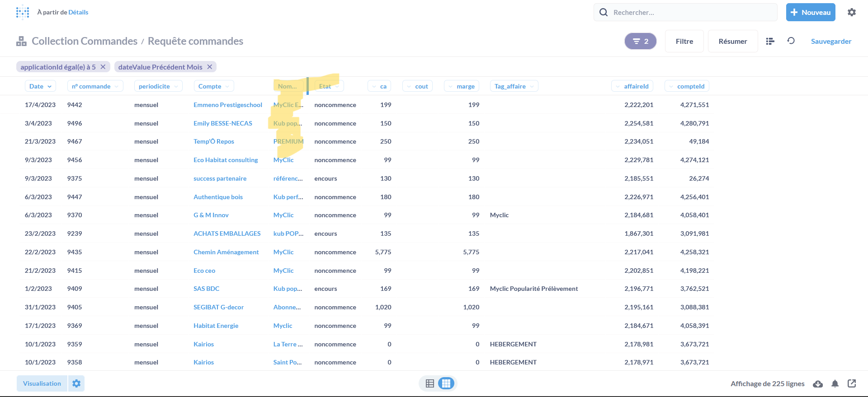Open Temp'Ô Repos account link
The height and width of the screenshot is (397, 868).
pos(214,141)
